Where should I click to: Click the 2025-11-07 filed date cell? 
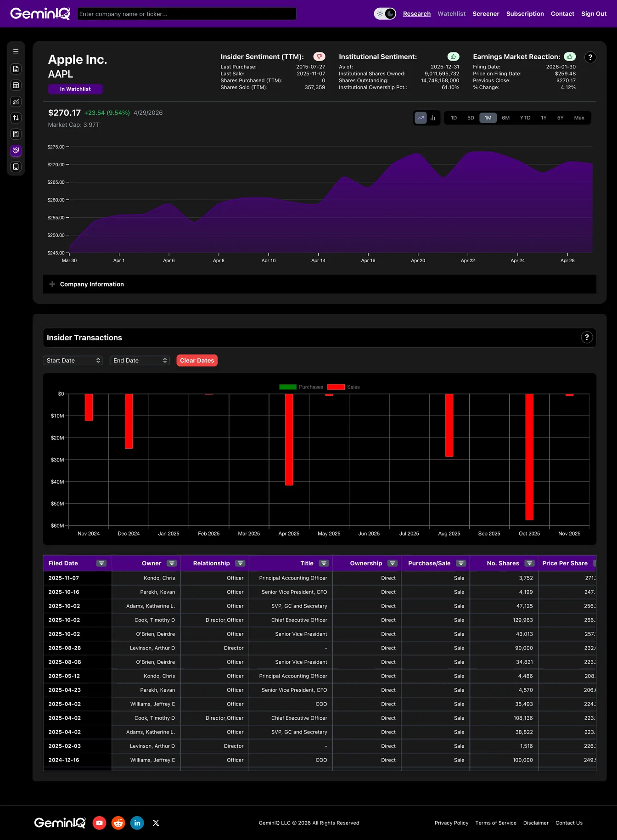pyautogui.click(x=77, y=578)
